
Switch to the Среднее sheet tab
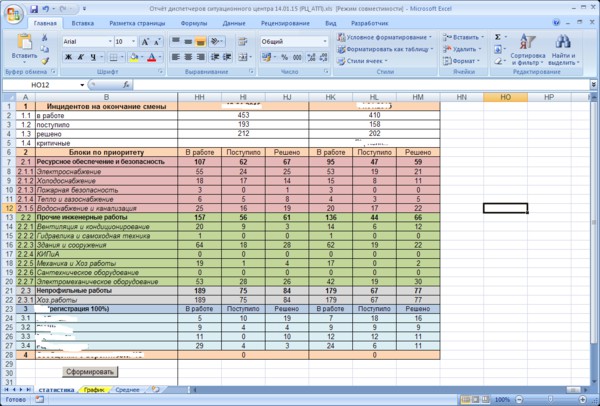127,390
